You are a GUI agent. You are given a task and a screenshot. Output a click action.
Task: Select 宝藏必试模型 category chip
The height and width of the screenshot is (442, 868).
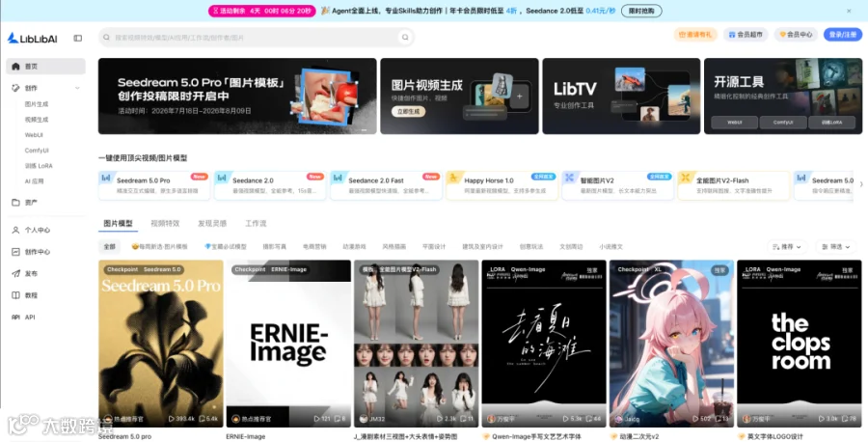click(226, 246)
